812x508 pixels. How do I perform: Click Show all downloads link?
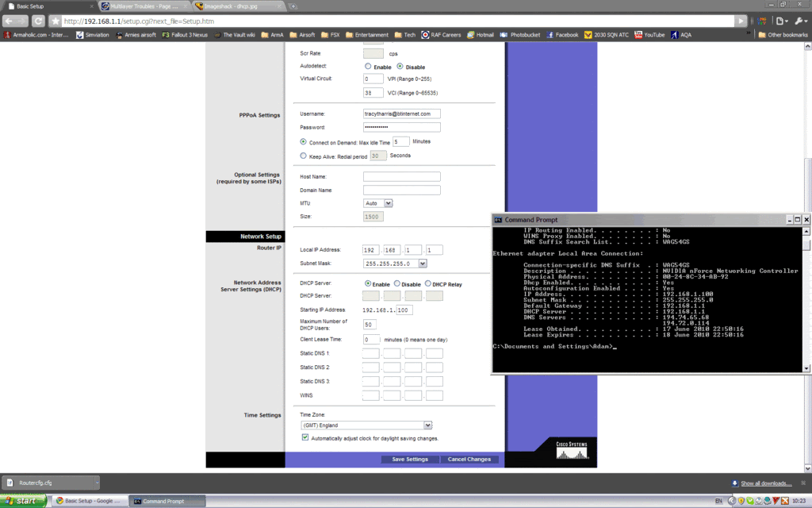pos(765,483)
